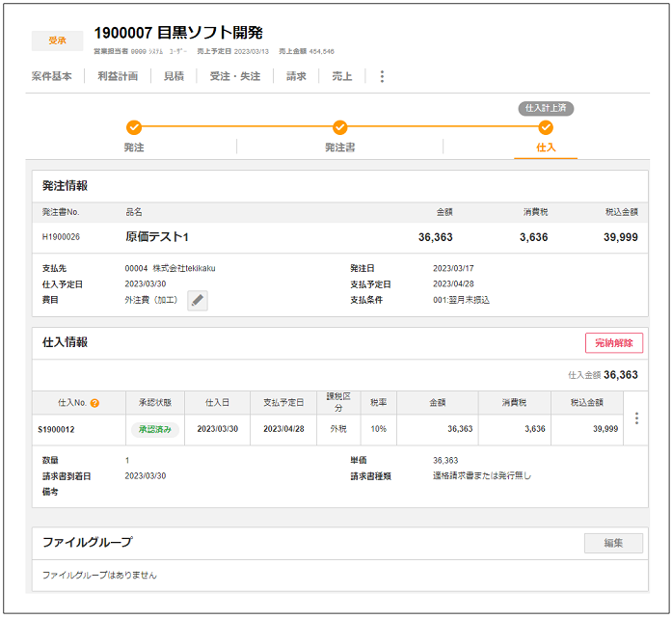
Task: Click order number H1900026
Action: [x=61, y=237]
